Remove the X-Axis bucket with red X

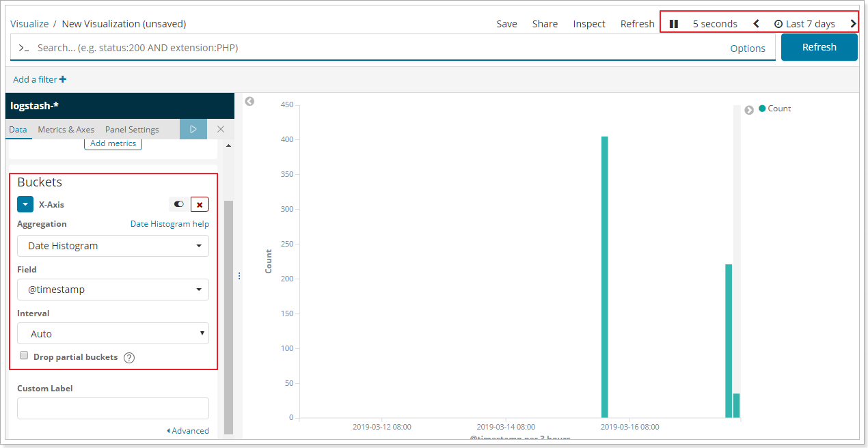coord(200,204)
